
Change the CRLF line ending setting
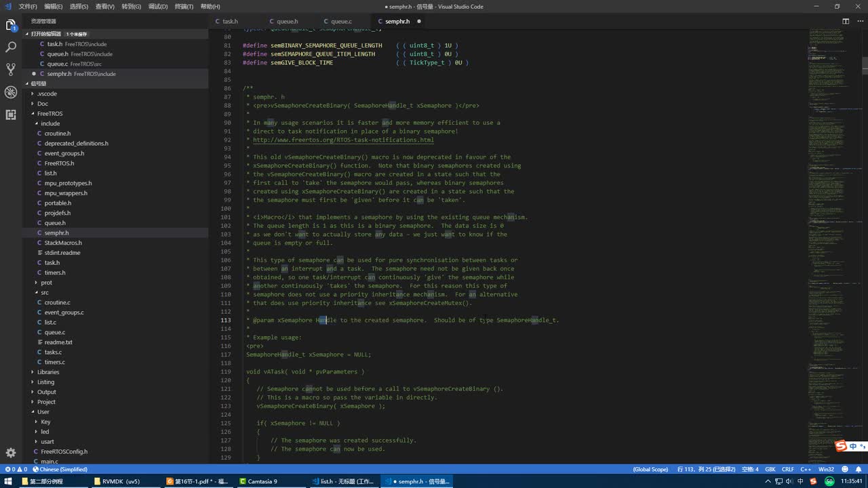click(x=788, y=469)
